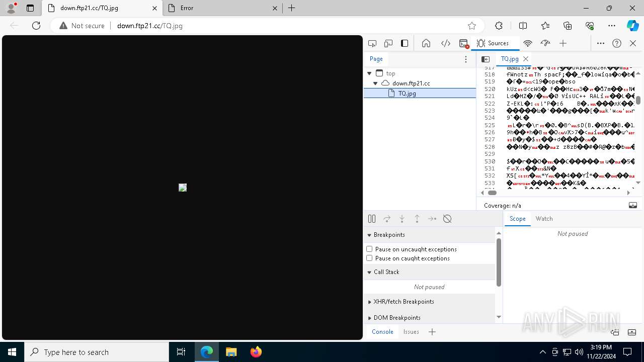Select the TQ.jpg editor tab
Viewport: 644px width, 362px height.
(510, 59)
